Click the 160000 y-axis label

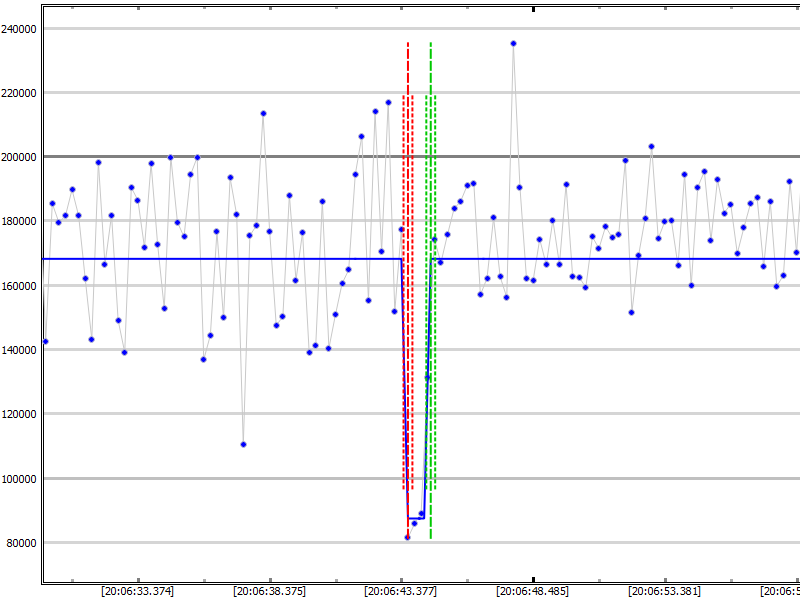point(19,286)
